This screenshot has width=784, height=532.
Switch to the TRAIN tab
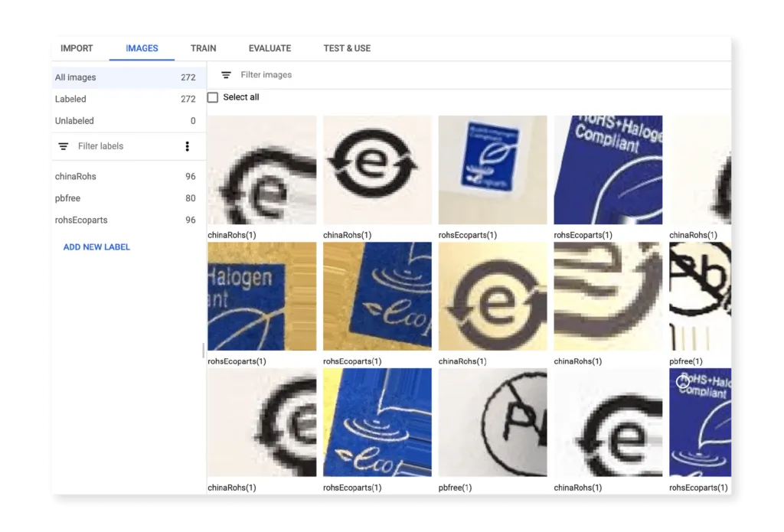(x=203, y=47)
